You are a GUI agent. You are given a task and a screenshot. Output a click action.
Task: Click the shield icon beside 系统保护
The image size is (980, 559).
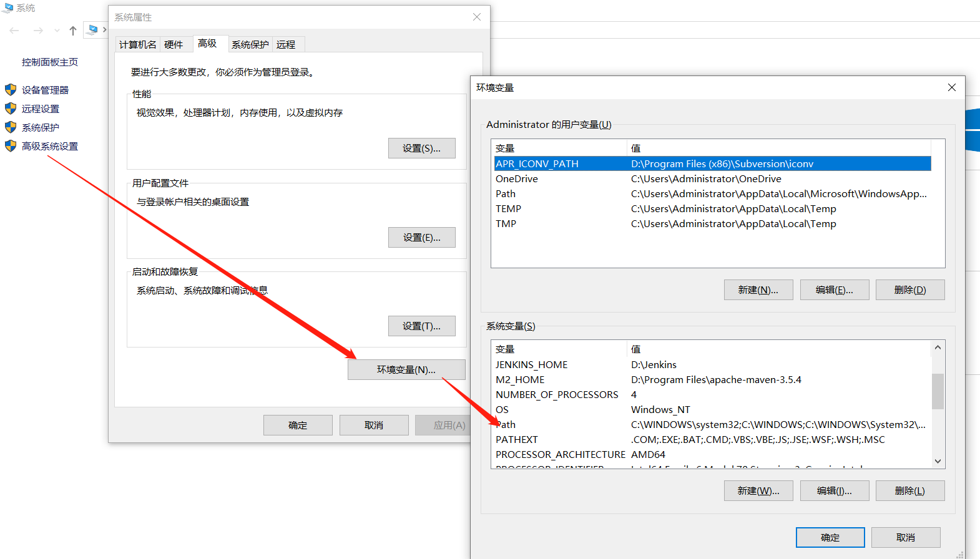point(11,127)
